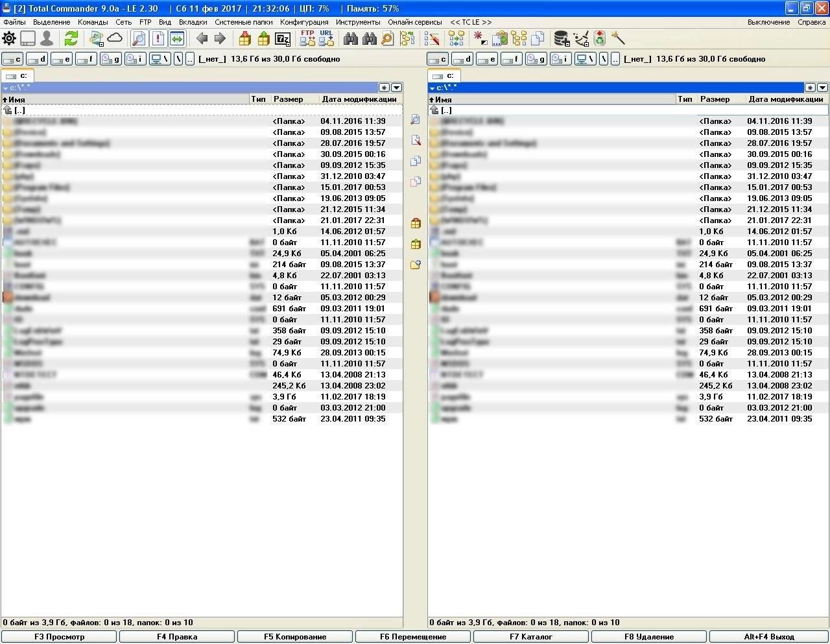Select drive c in right panel

coord(438,59)
